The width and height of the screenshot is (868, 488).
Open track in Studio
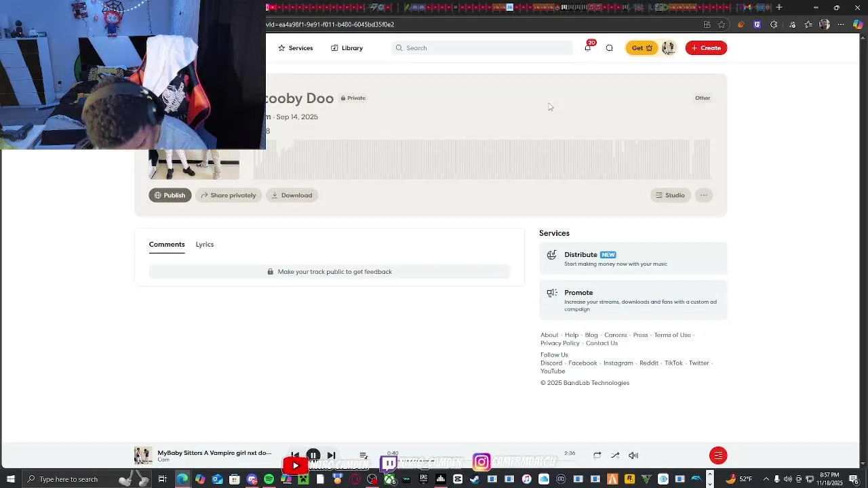(x=670, y=195)
